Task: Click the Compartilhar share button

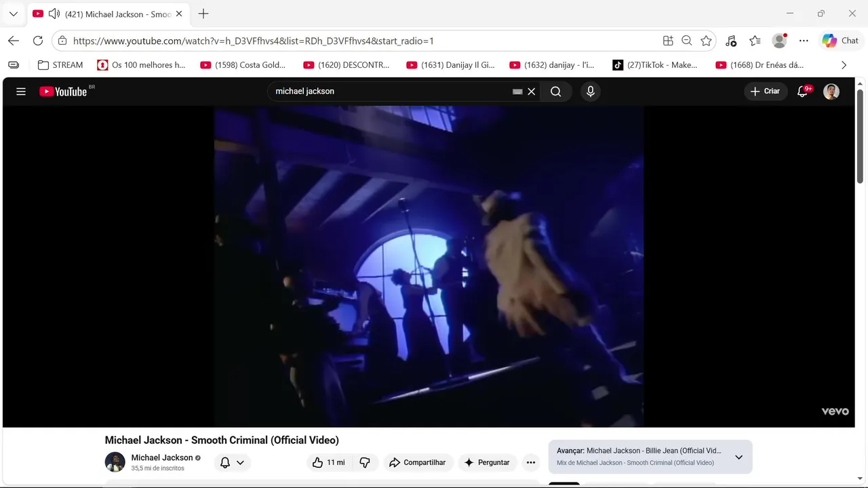Action: (x=418, y=462)
